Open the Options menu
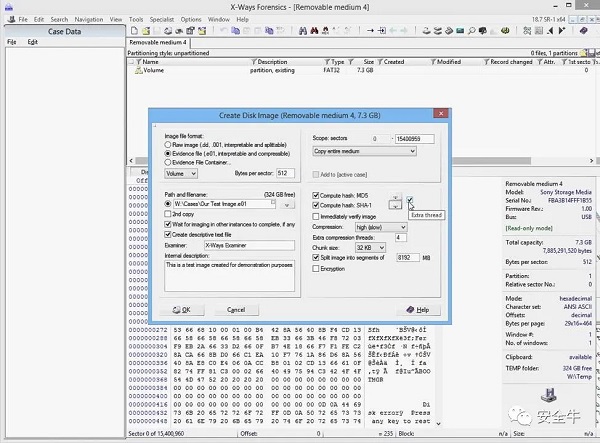This screenshot has height=443, width=600. pos(191,20)
